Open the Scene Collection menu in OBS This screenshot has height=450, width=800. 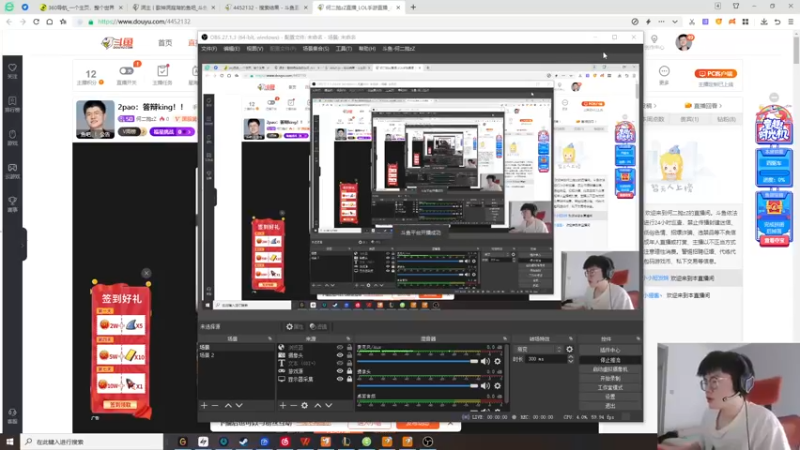[315, 49]
